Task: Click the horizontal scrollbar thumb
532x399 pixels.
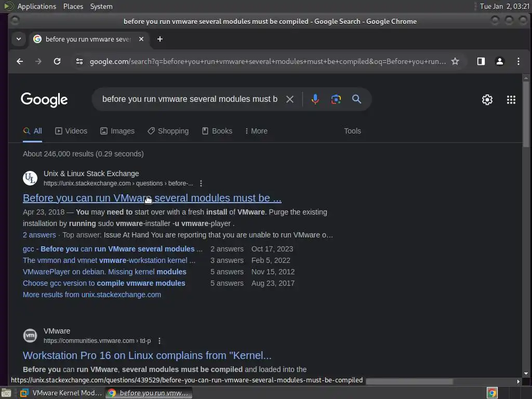Action: pyautogui.click(x=409, y=382)
